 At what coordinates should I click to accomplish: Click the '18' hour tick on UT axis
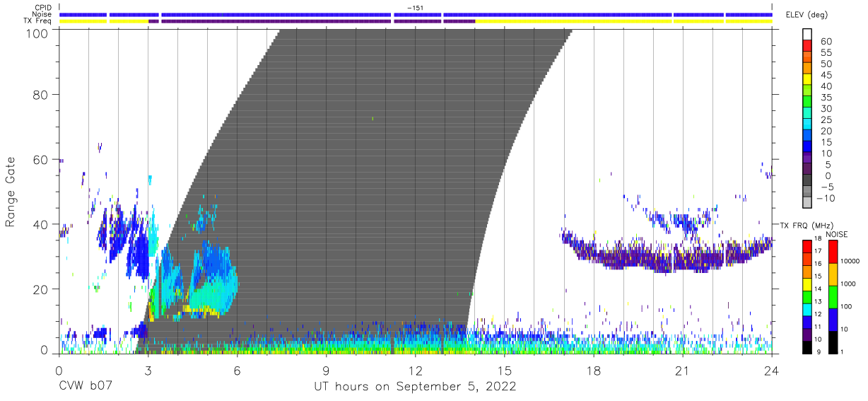(x=594, y=369)
